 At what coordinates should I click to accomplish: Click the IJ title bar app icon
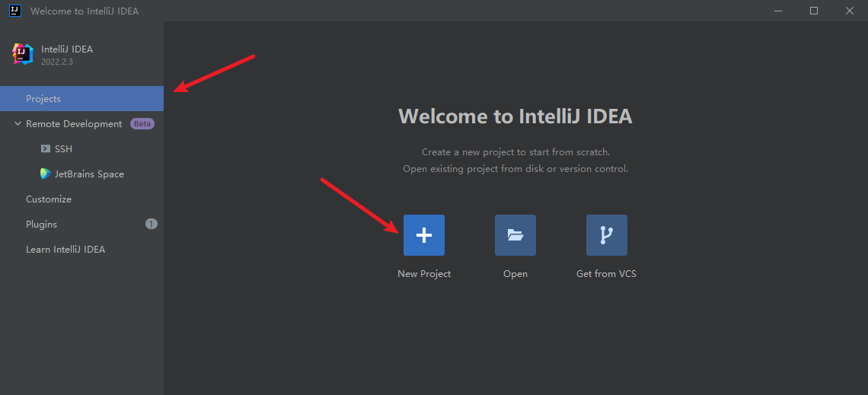15,11
